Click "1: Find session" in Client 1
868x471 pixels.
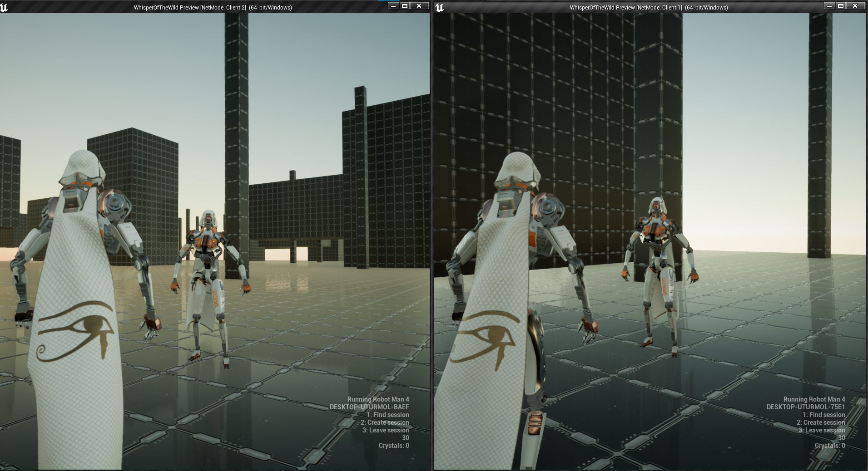[824, 415]
